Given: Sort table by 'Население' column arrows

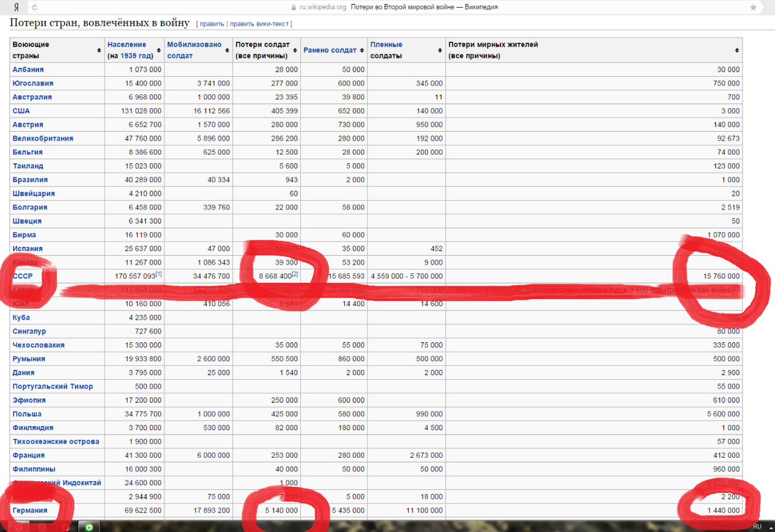Looking at the screenshot, I should [x=159, y=50].
